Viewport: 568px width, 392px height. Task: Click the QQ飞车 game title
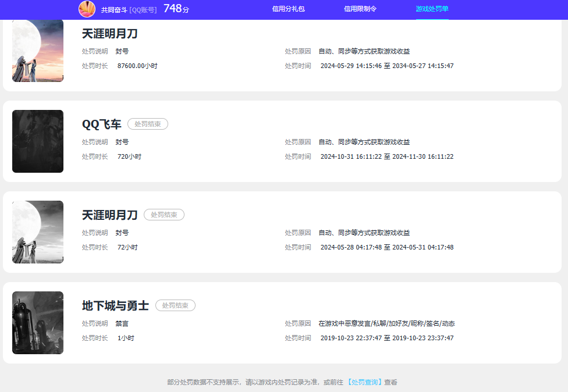point(102,124)
